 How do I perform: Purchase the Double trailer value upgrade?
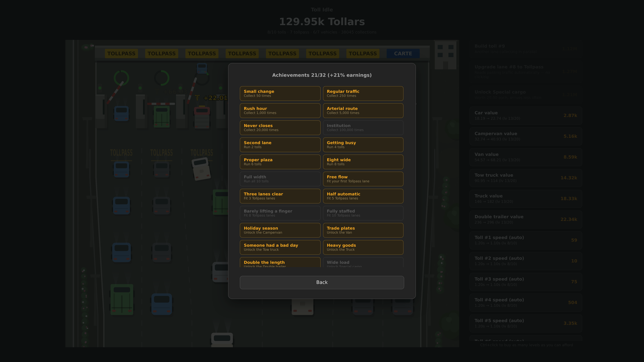(x=526, y=220)
